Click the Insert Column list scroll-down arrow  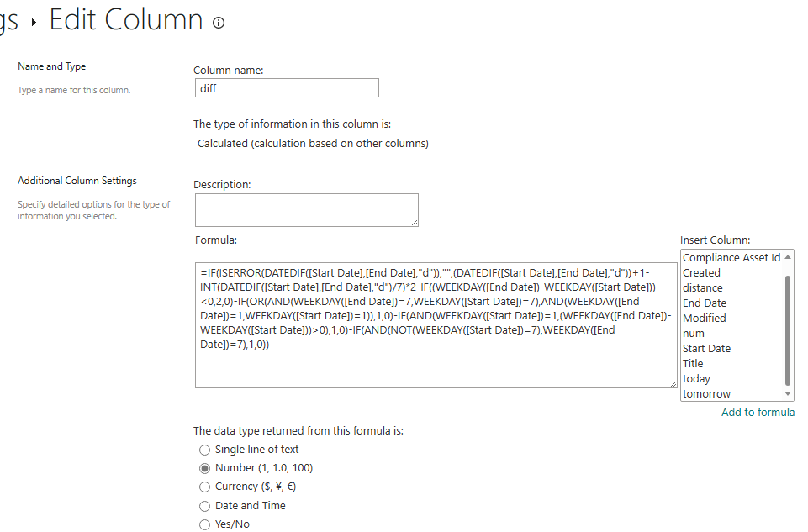click(787, 394)
